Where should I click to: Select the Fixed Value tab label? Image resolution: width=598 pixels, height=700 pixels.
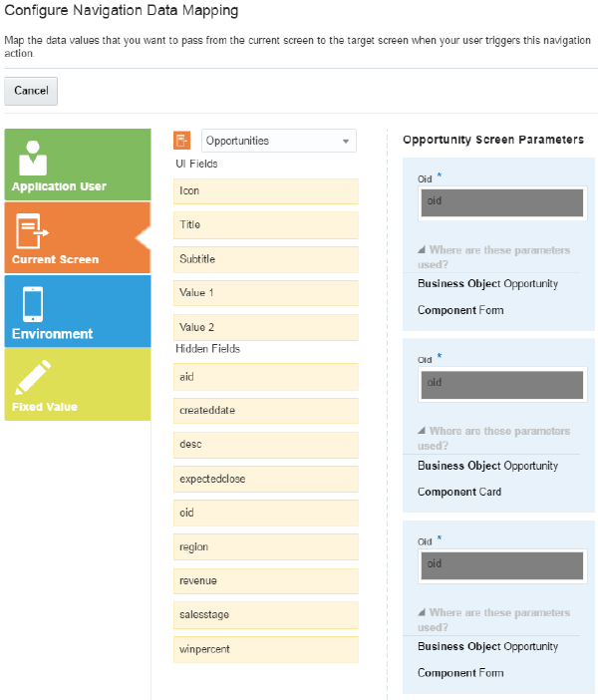(x=44, y=407)
